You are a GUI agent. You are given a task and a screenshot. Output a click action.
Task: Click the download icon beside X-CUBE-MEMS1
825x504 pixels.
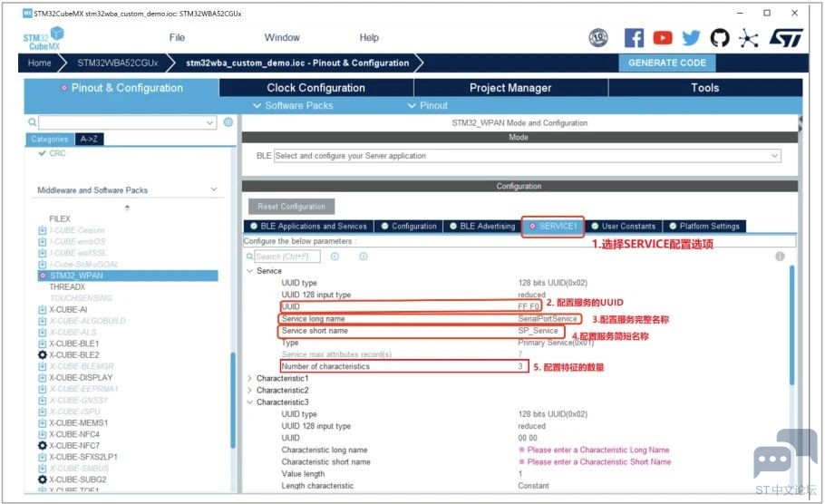(42, 422)
